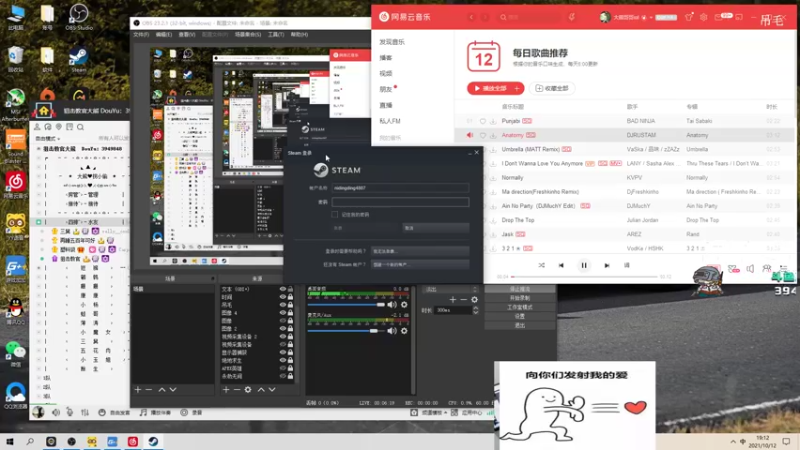Add a new OBS source with plus
The image size is (800, 450).
[226, 389]
